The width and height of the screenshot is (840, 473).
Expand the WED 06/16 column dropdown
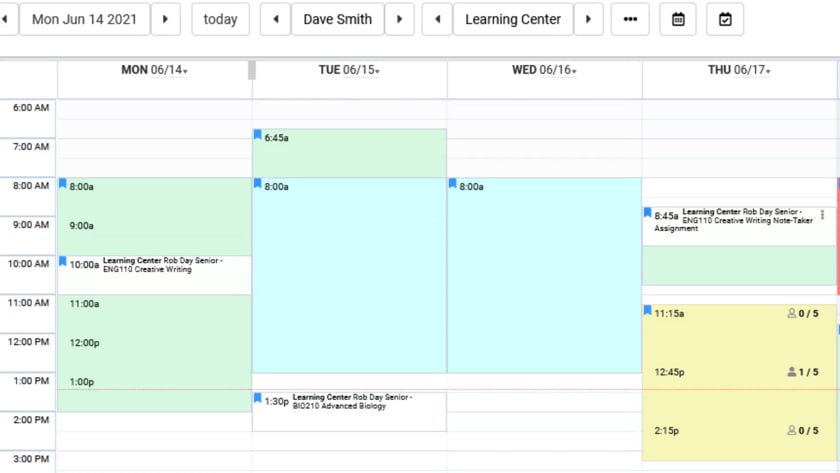coord(573,71)
